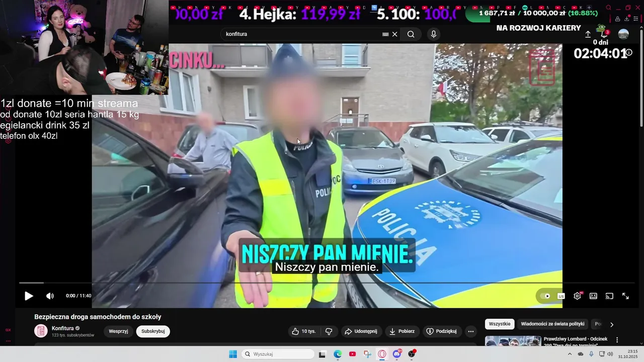Open the YouTube account avatar menu
This screenshot has height=362, width=644.
[623, 34]
